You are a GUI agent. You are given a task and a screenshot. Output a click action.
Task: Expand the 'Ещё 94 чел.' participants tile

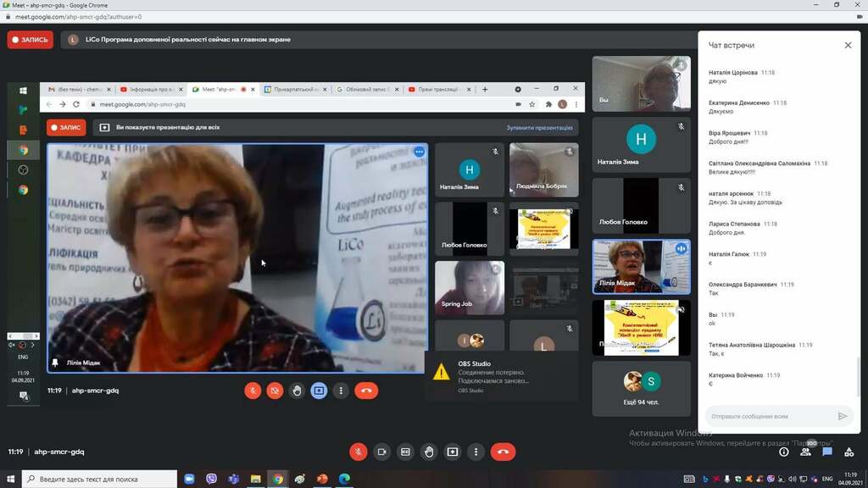641,388
